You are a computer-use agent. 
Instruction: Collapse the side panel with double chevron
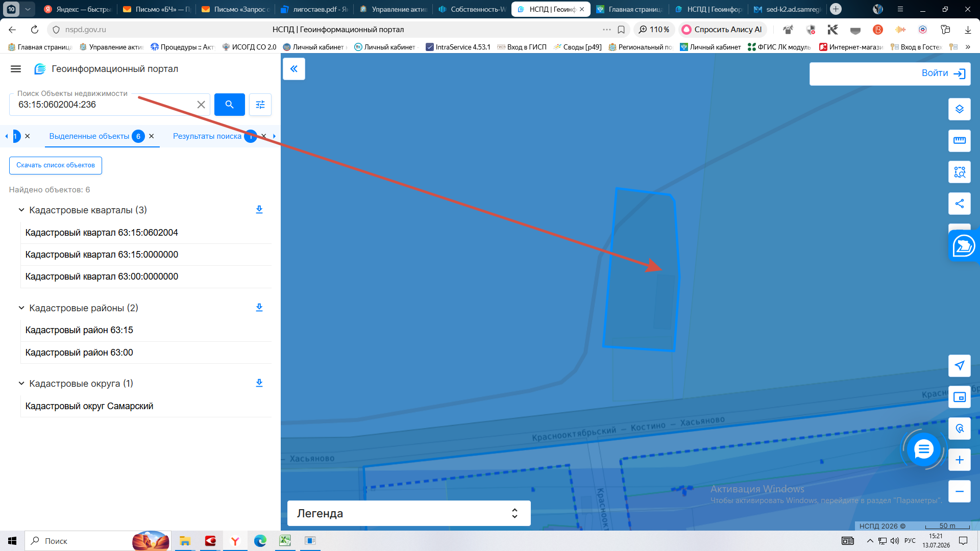point(294,69)
